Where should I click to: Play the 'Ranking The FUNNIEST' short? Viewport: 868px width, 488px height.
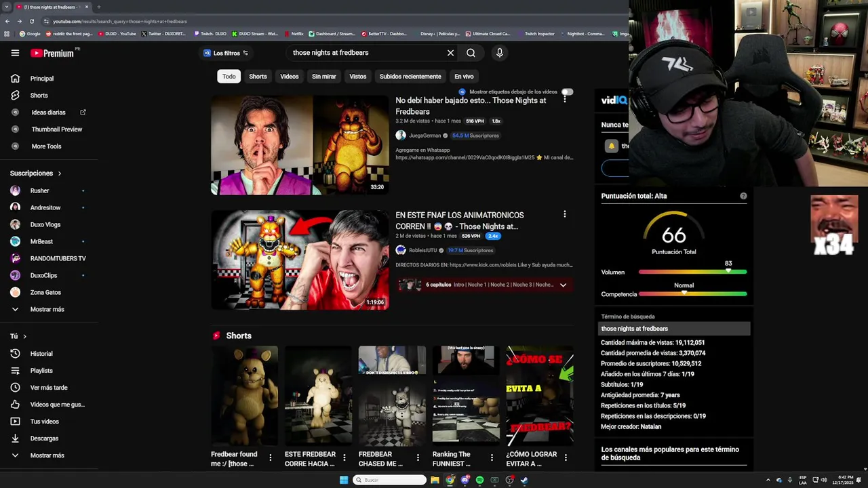(x=466, y=396)
